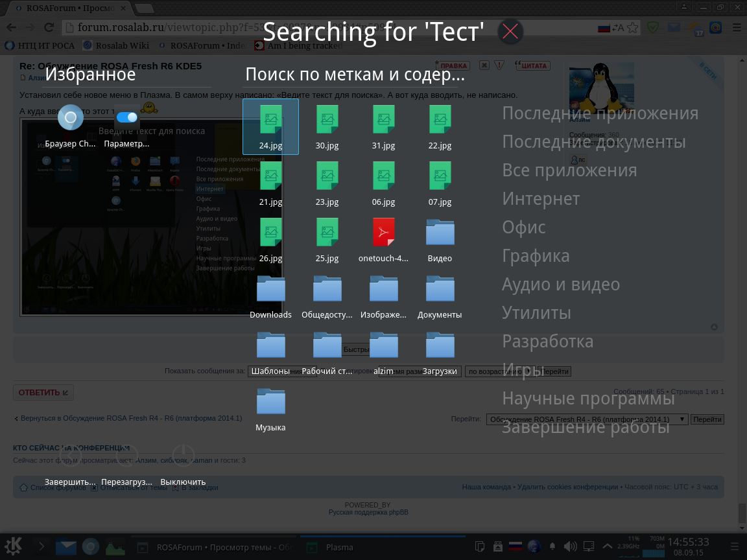Select Интернет category
Screen dimensions: 747x560
(x=541, y=198)
